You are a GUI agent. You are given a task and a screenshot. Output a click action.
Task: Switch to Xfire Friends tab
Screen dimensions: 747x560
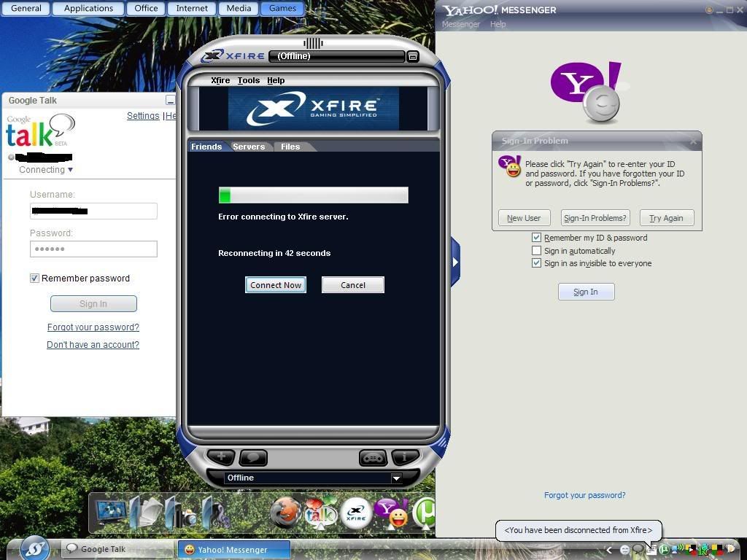[206, 147]
